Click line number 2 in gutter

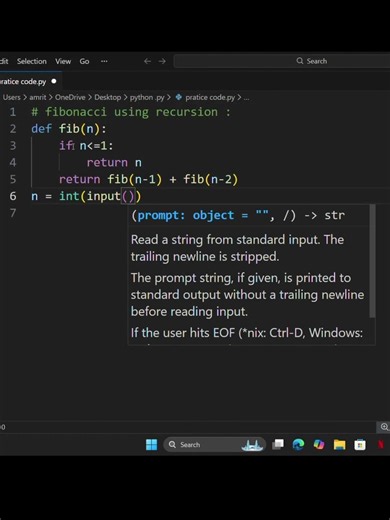tap(13, 129)
